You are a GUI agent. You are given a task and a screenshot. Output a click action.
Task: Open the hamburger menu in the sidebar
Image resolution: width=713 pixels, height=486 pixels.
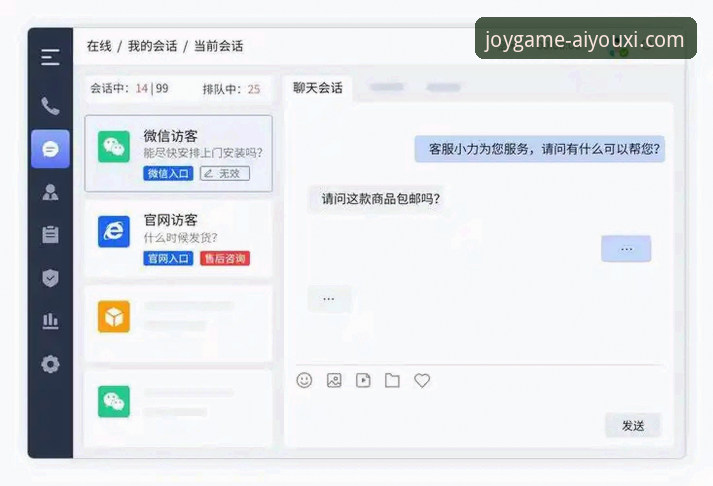pos(50,58)
